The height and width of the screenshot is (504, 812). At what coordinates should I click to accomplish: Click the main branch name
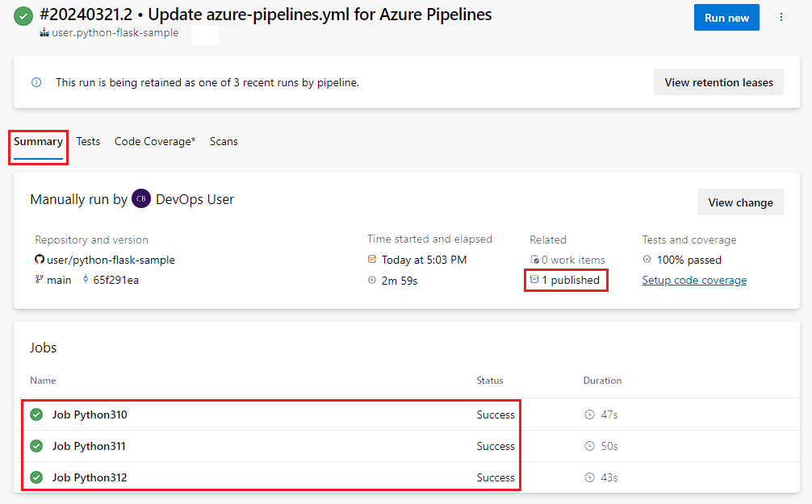(59, 280)
